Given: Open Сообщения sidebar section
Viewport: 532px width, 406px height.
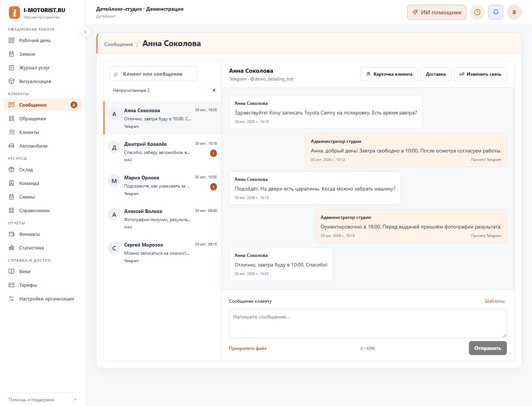Looking at the screenshot, I should click(42, 105).
